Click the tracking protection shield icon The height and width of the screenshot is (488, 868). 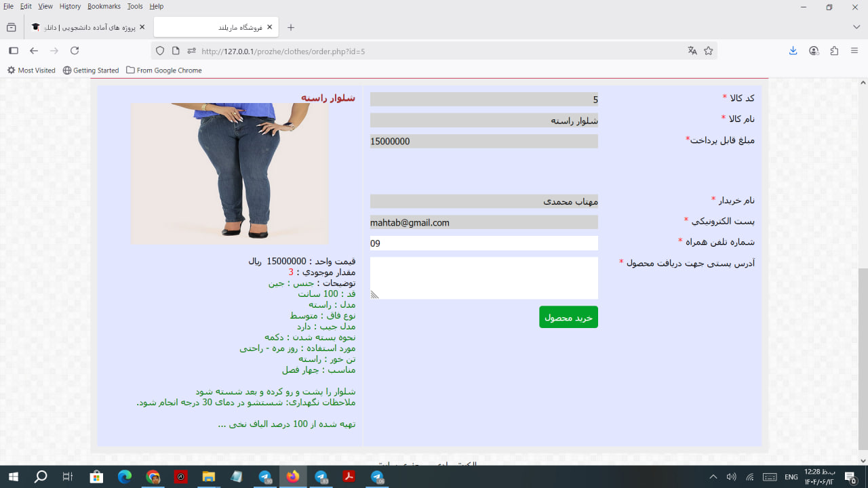160,51
